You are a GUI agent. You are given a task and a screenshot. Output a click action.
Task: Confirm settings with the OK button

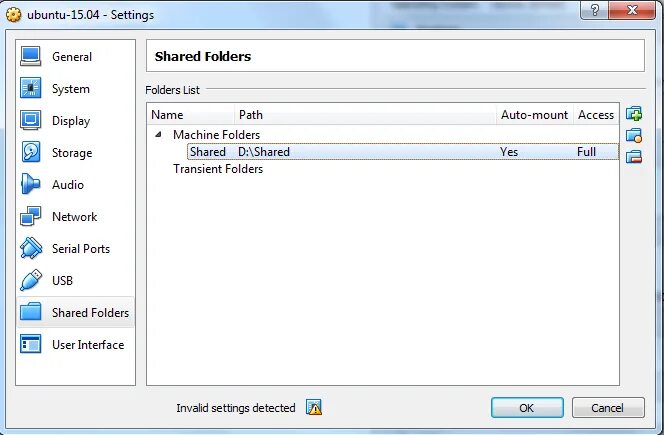click(527, 407)
